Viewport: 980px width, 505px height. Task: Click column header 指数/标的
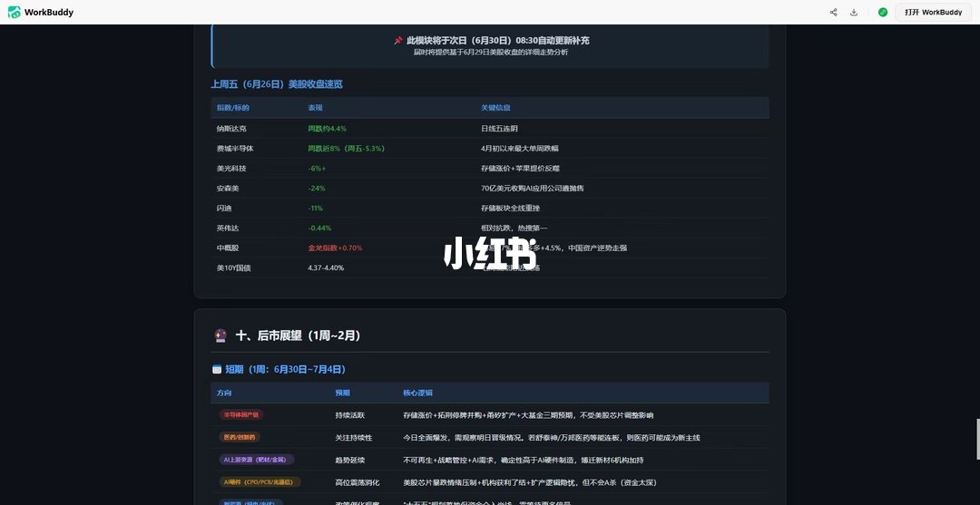233,108
